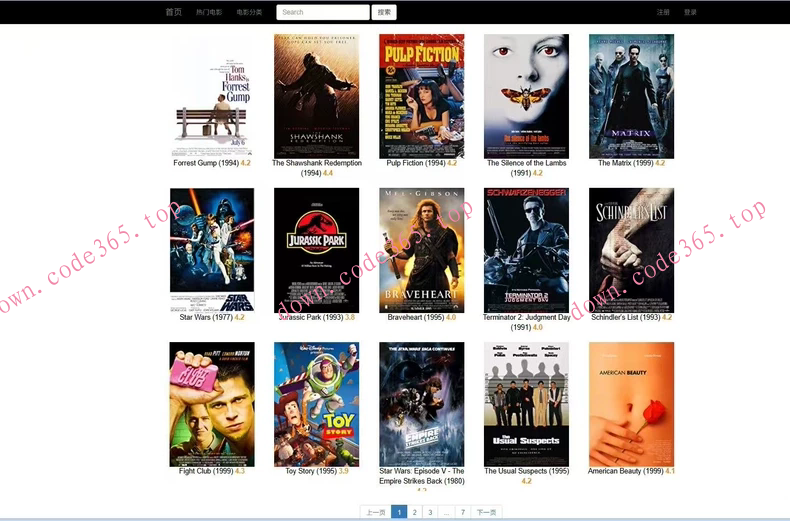Screen dimensions: 790x521
Task: Open The Matrix poster
Action: [631, 96]
